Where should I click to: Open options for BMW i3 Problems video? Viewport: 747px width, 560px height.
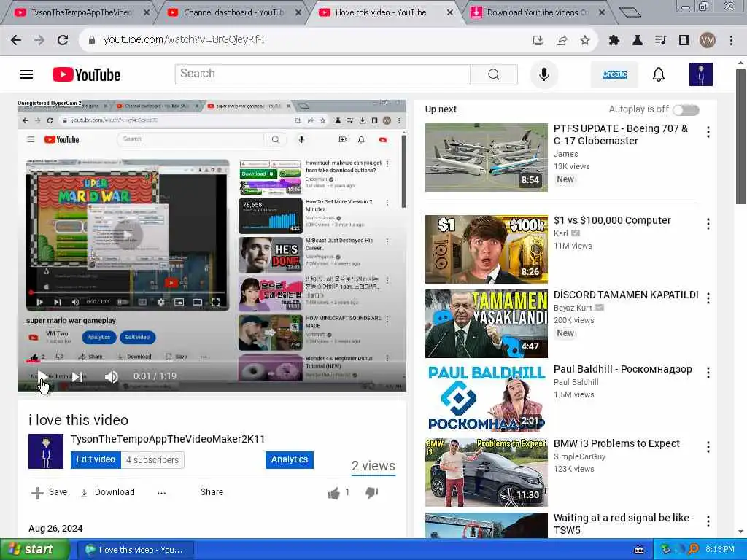[708, 447]
